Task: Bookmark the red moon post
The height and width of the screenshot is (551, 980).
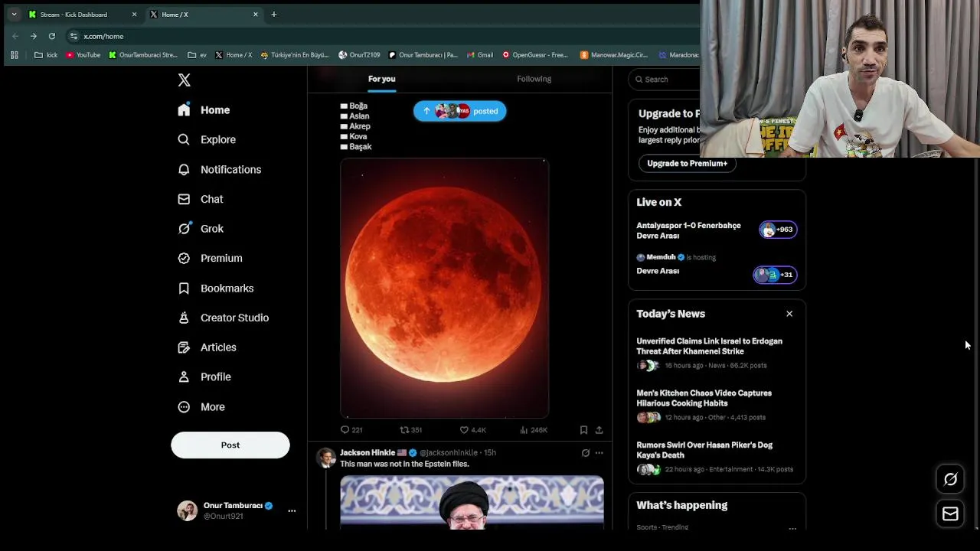Action: (x=583, y=430)
